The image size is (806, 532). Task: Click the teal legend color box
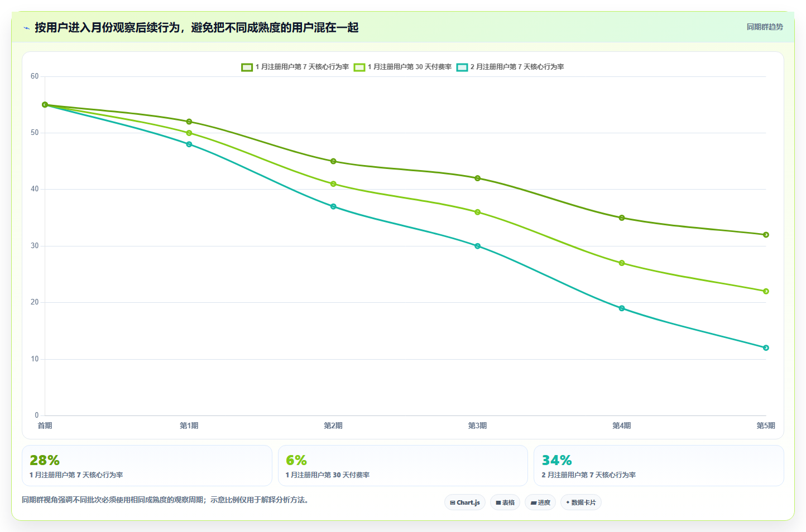point(462,67)
